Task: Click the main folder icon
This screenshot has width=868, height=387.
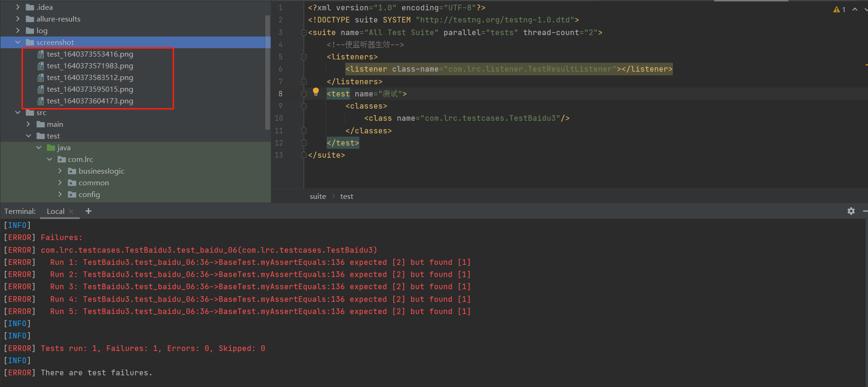Action: 41,124
